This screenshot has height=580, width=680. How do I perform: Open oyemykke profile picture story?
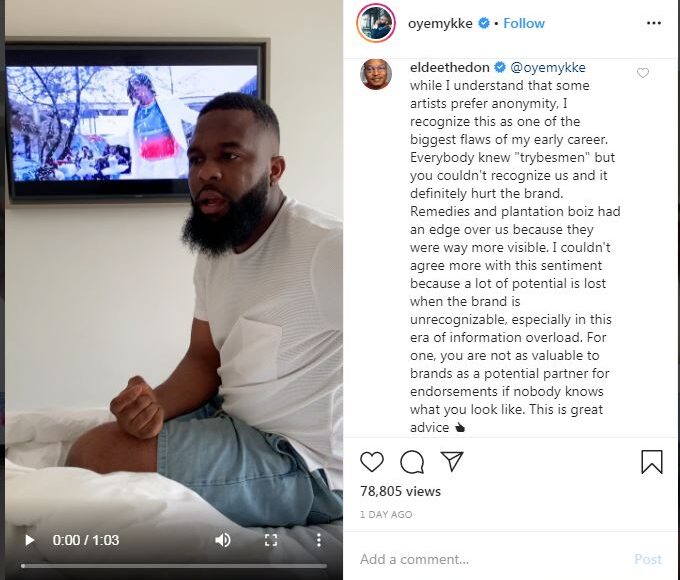[x=376, y=23]
